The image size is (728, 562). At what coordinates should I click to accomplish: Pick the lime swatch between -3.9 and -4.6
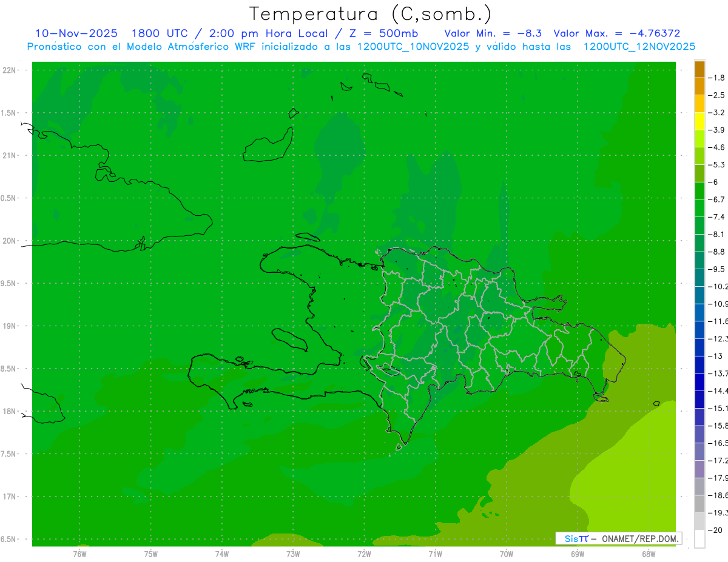(700, 139)
